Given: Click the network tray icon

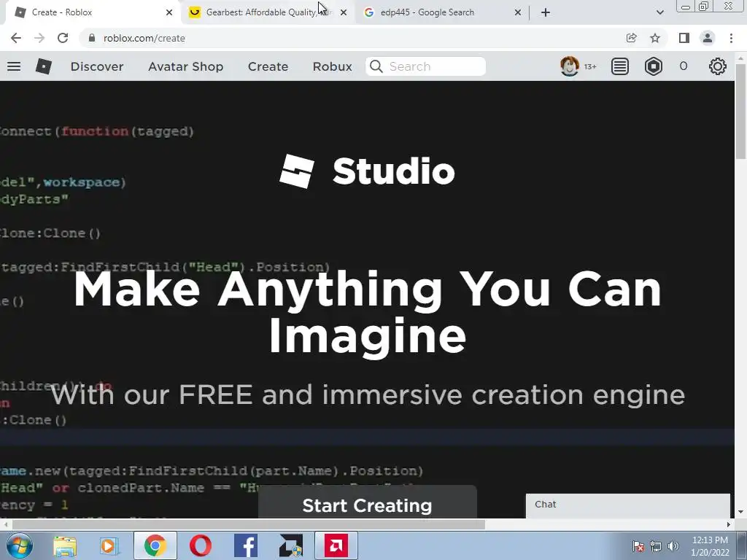Looking at the screenshot, I should click(656, 546).
